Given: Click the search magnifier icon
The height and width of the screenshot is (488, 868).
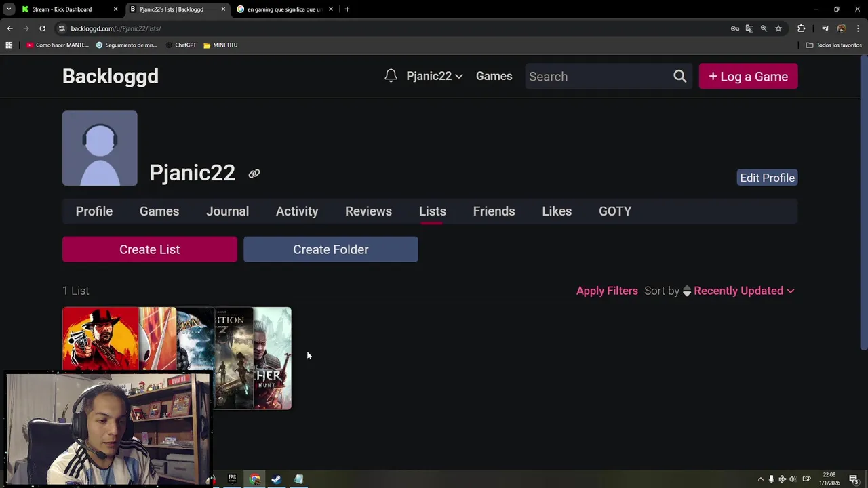Looking at the screenshot, I should (x=679, y=77).
